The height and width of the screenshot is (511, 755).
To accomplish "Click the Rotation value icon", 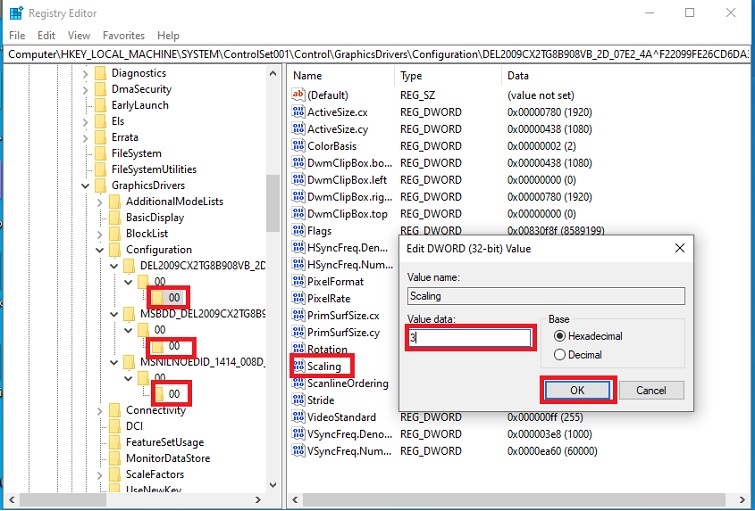I will pyautogui.click(x=299, y=349).
